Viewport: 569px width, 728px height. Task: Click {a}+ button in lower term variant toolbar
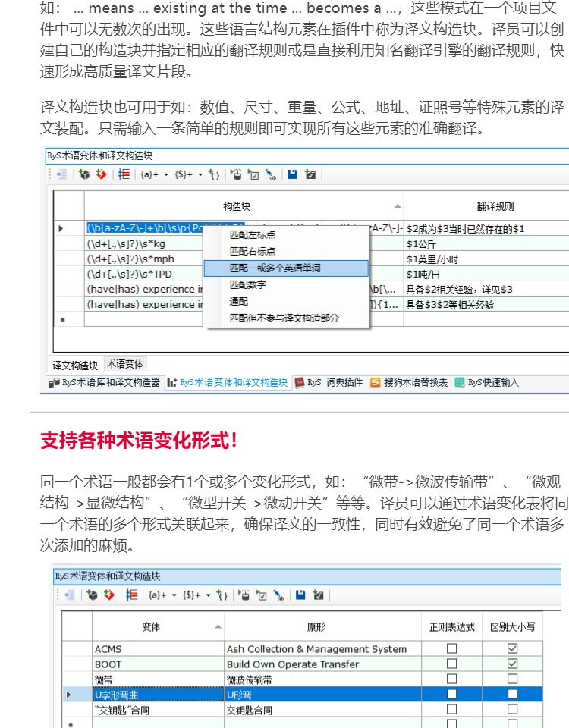(158, 595)
